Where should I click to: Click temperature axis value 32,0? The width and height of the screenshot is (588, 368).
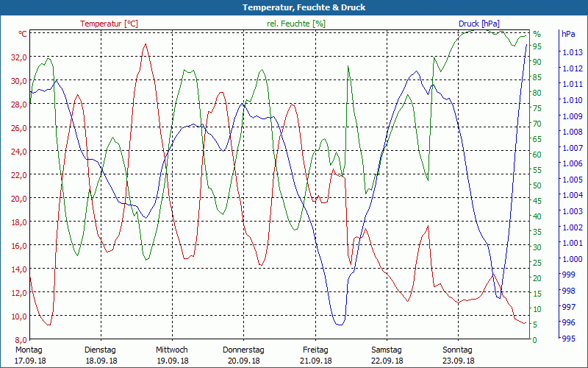pyautogui.click(x=21, y=57)
